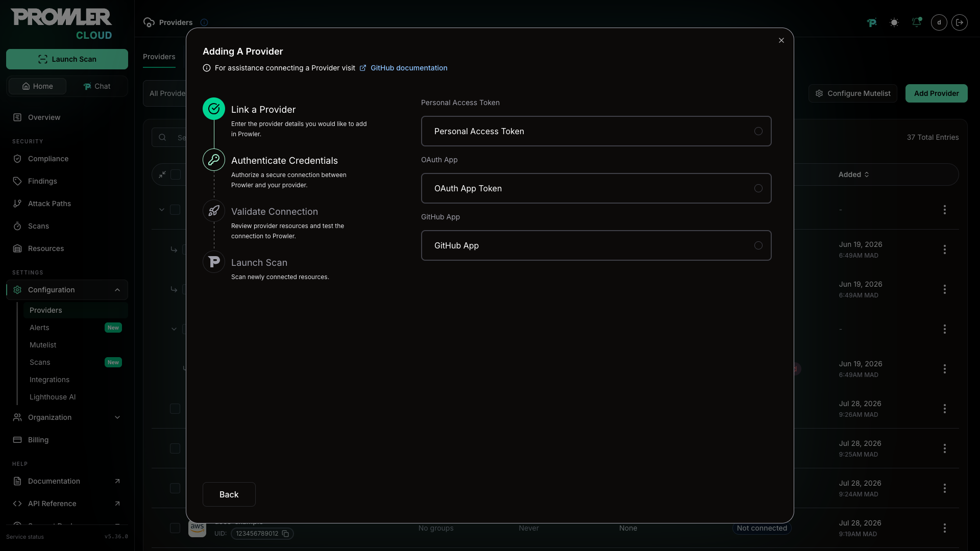Image resolution: width=980 pixels, height=551 pixels.
Task: Switch to the Providers tab
Action: click(159, 57)
